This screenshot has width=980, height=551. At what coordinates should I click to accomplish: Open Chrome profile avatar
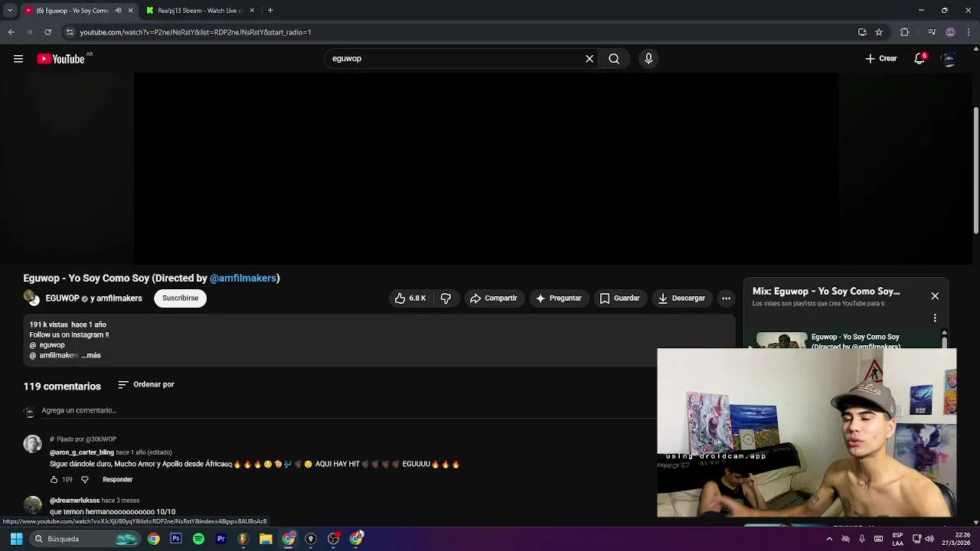950,32
